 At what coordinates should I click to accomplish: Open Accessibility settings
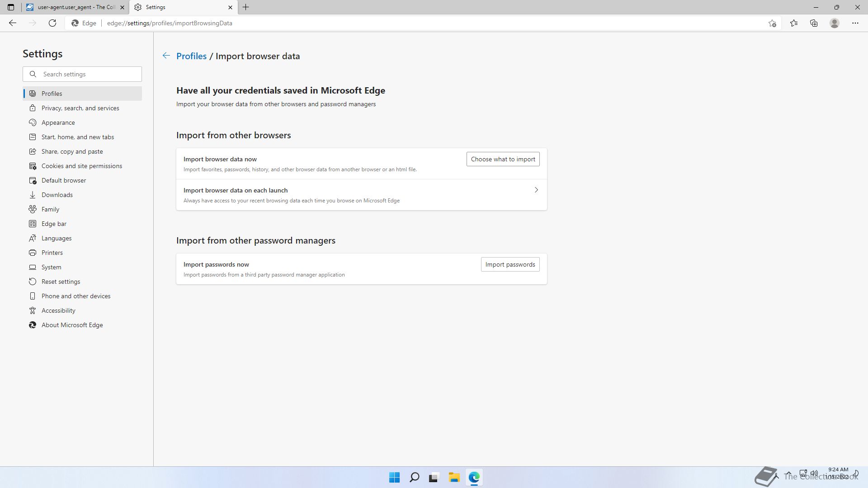(82, 310)
